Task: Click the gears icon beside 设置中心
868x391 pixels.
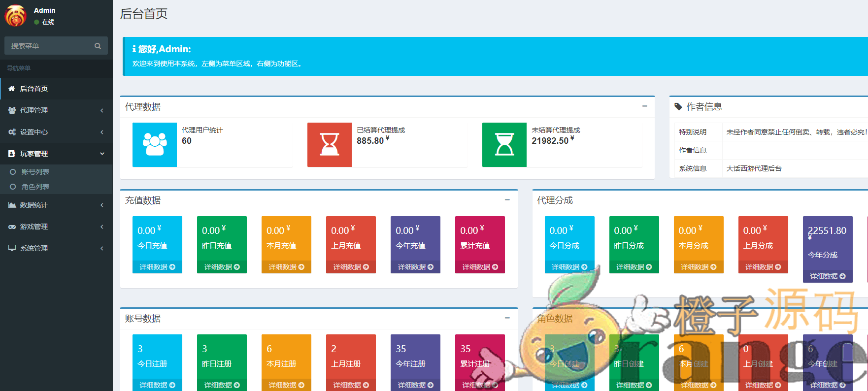Action: [12, 132]
